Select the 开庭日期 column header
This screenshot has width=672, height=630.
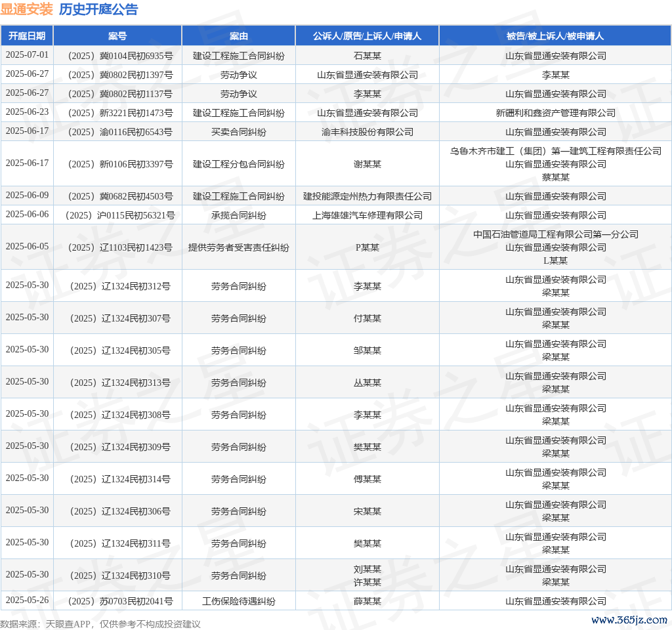[27, 36]
